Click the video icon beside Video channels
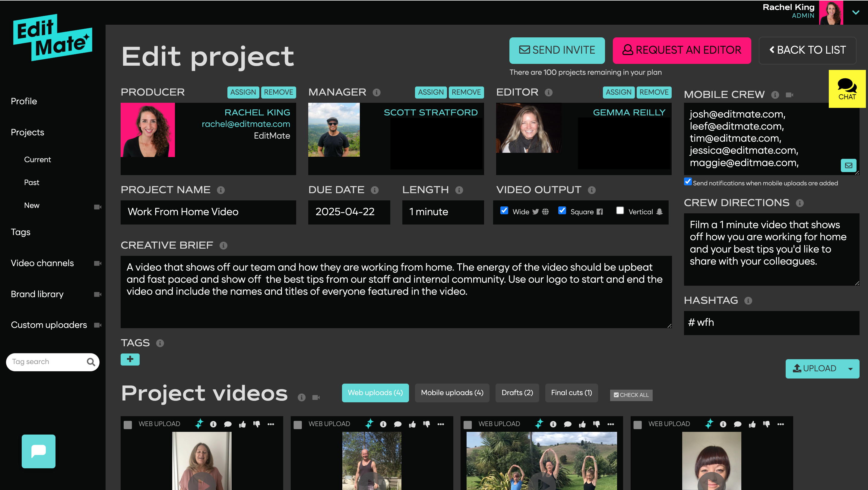 click(x=98, y=263)
